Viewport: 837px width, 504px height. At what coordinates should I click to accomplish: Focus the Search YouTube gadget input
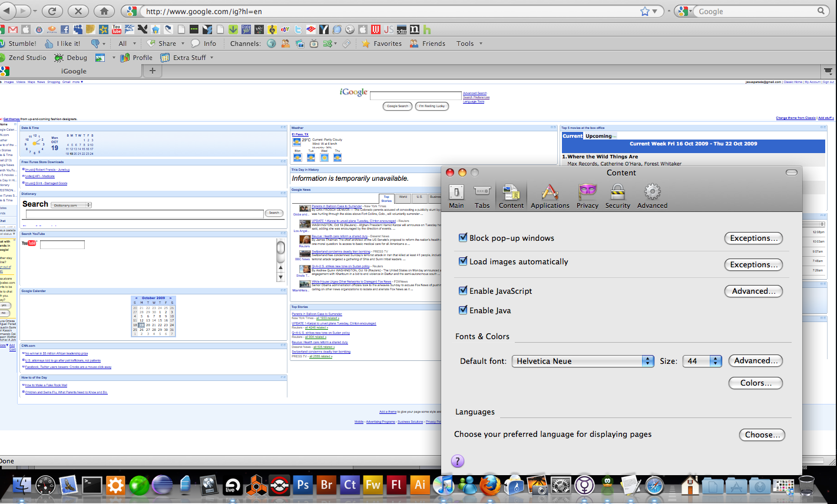coord(62,244)
